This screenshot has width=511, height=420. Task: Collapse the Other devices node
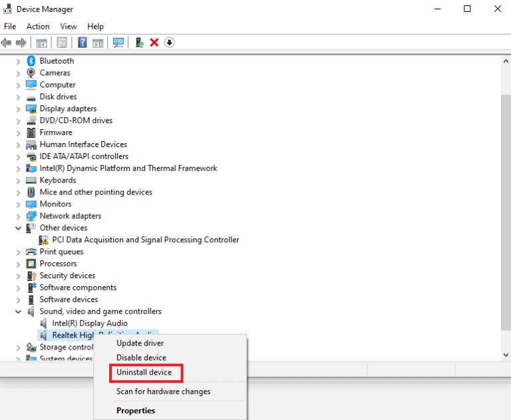click(18, 228)
